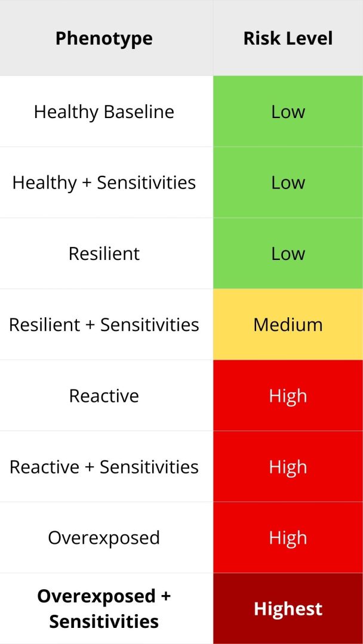Click the red High cell beside plain Reactive

coord(288,395)
